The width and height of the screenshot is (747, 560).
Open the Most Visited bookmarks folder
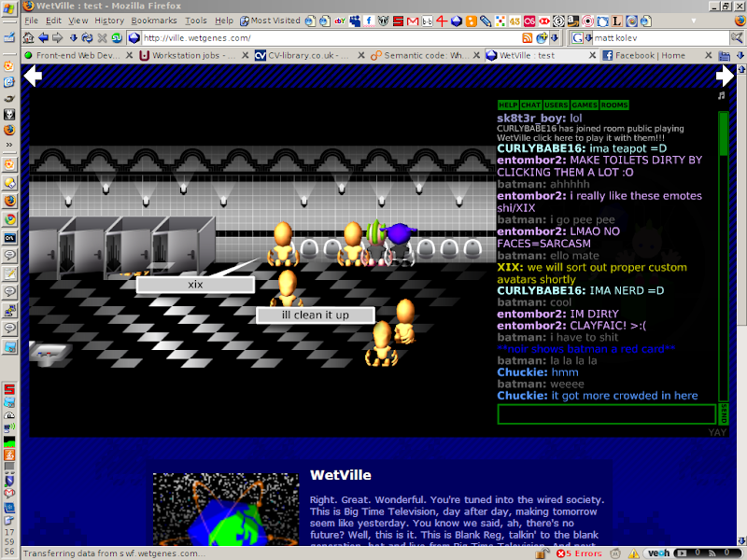[270, 21]
